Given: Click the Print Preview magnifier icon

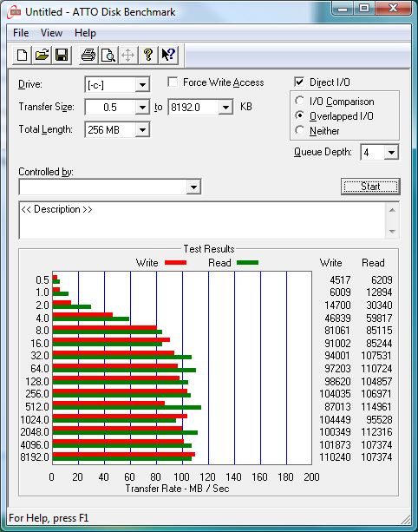Looking at the screenshot, I should [x=108, y=55].
